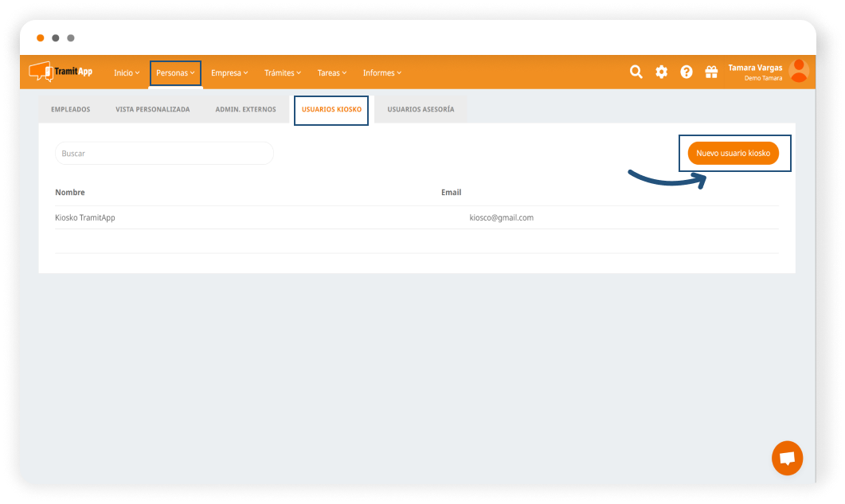845x504 pixels.
Task: Click Nuevo usuario kiosko button
Action: coord(733,153)
